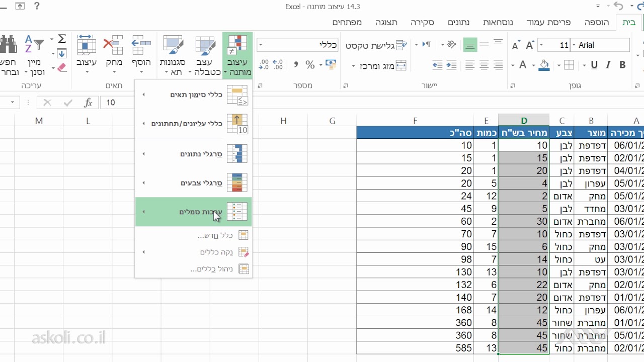
Task: Click the Decrease Decimal icon
Action: tap(264, 65)
